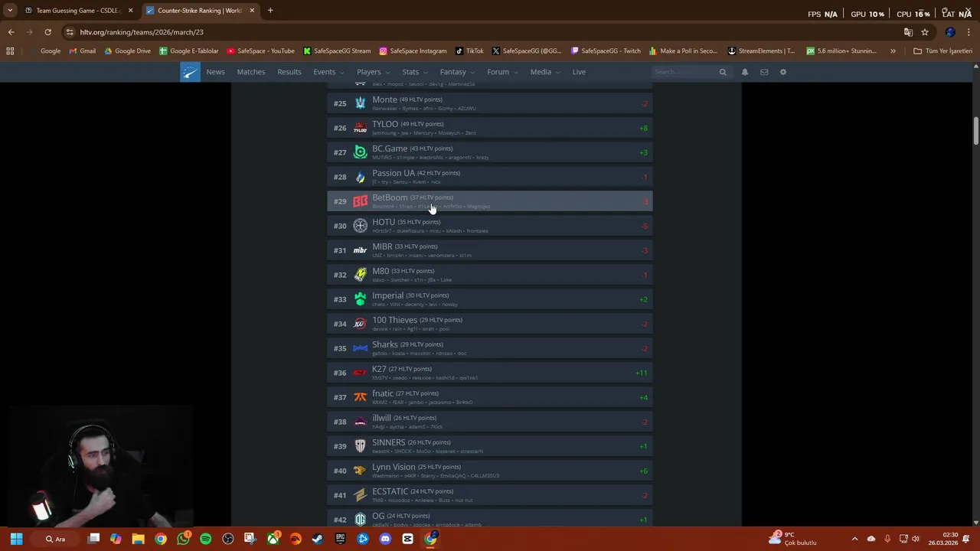Open Chrome three-dot menu

(x=969, y=32)
